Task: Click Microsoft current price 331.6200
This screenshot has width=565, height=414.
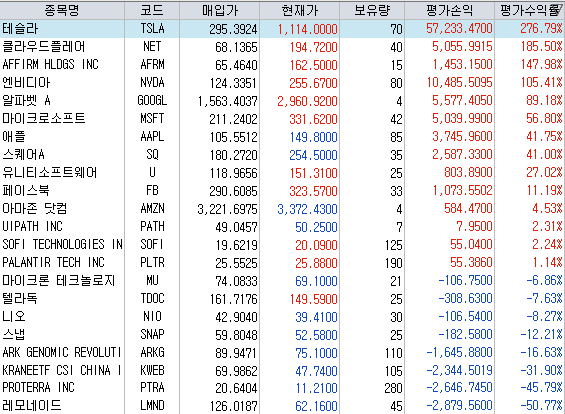Action: (x=313, y=119)
